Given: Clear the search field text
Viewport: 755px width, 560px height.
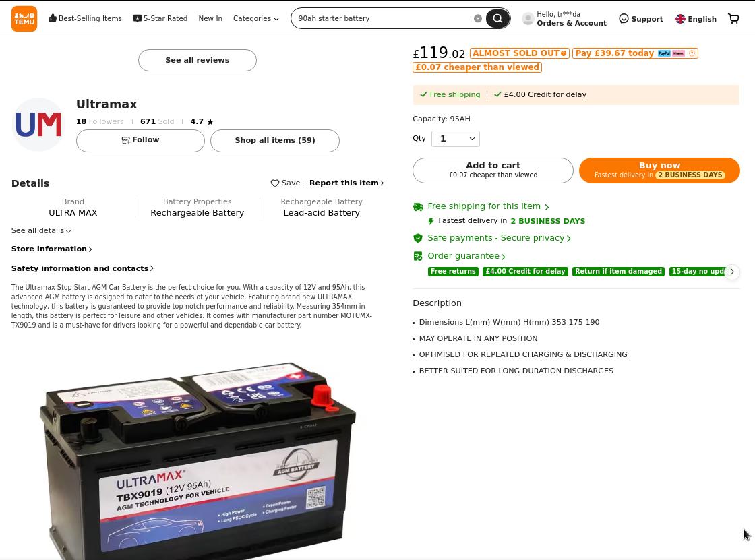Looking at the screenshot, I should [478, 18].
